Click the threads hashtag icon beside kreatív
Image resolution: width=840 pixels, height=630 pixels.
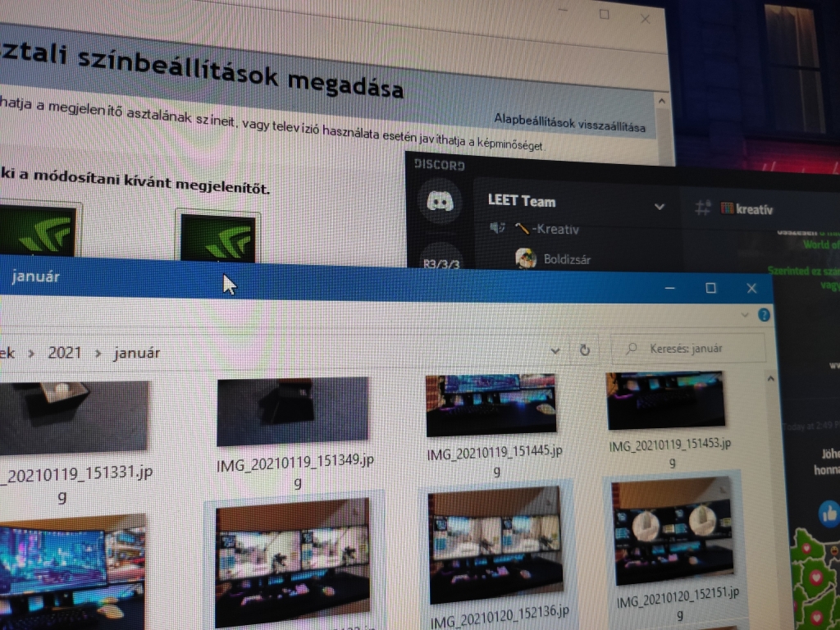coord(702,208)
